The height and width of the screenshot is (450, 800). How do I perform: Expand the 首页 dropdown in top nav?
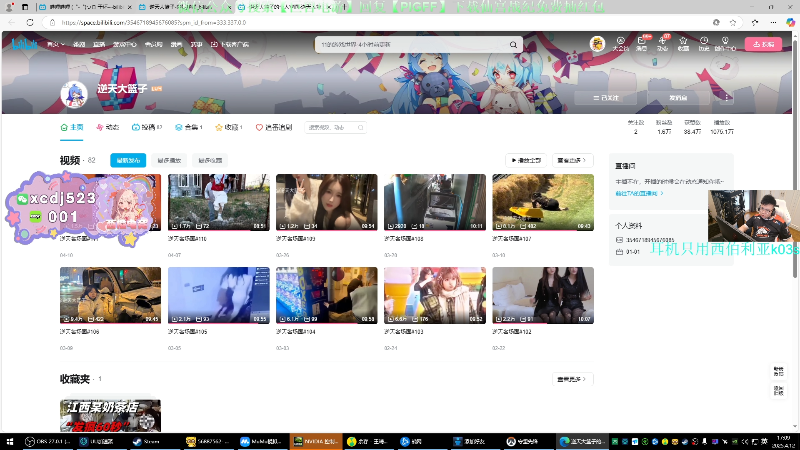click(x=56, y=44)
